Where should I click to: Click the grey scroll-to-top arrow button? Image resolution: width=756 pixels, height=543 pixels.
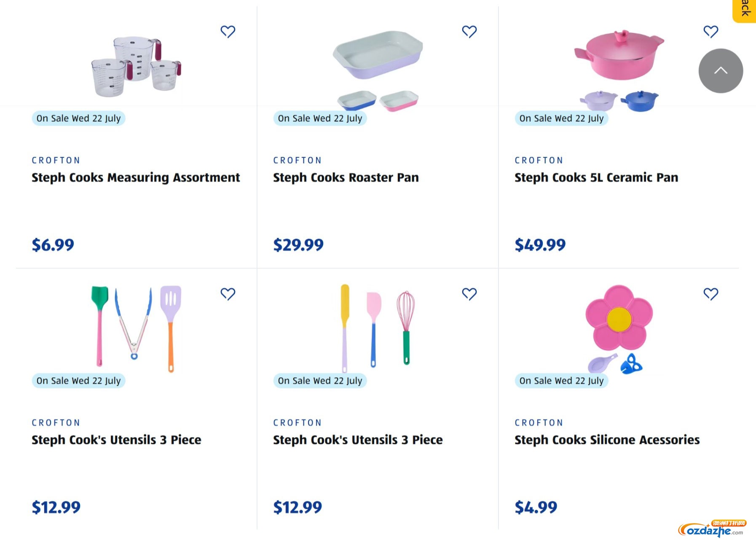(x=721, y=71)
